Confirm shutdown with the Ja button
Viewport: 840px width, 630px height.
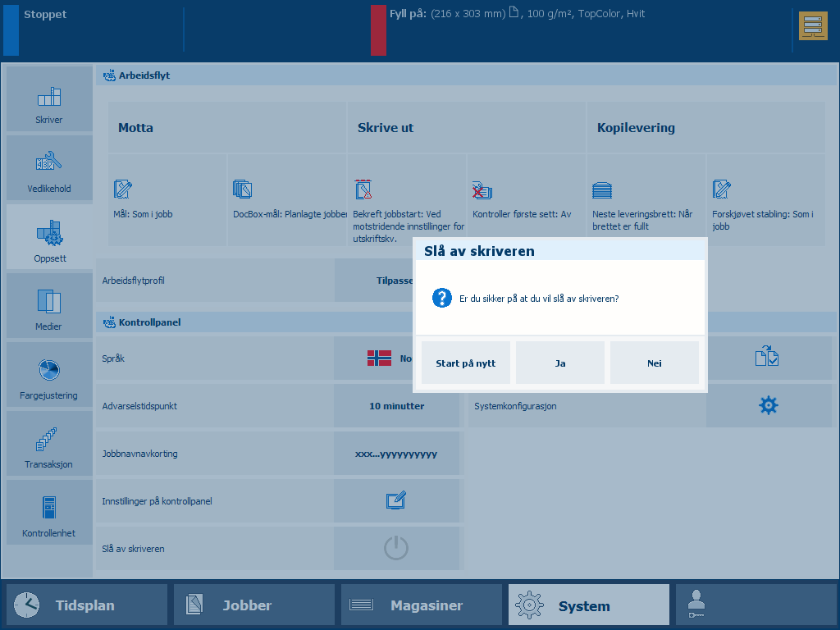[x=559, y=363]
